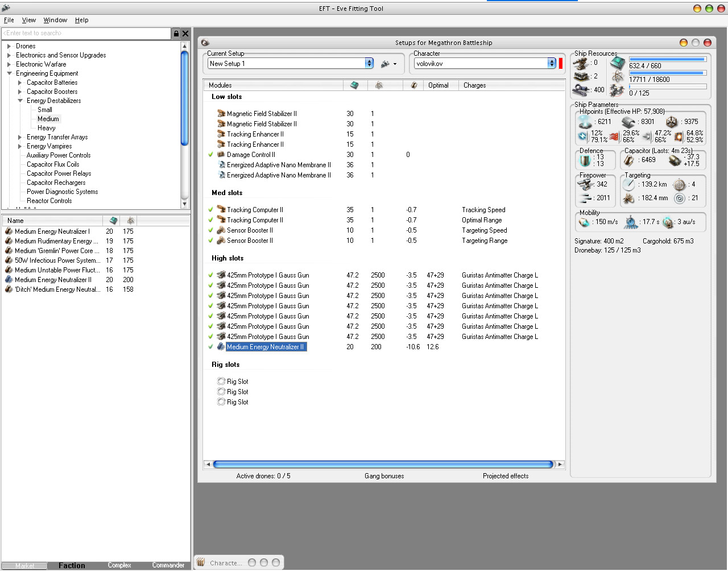Viewport: 728px width, 571px height.
Task: Toggle the Damage Control II active checkmark
Action: tap(211, 155)
